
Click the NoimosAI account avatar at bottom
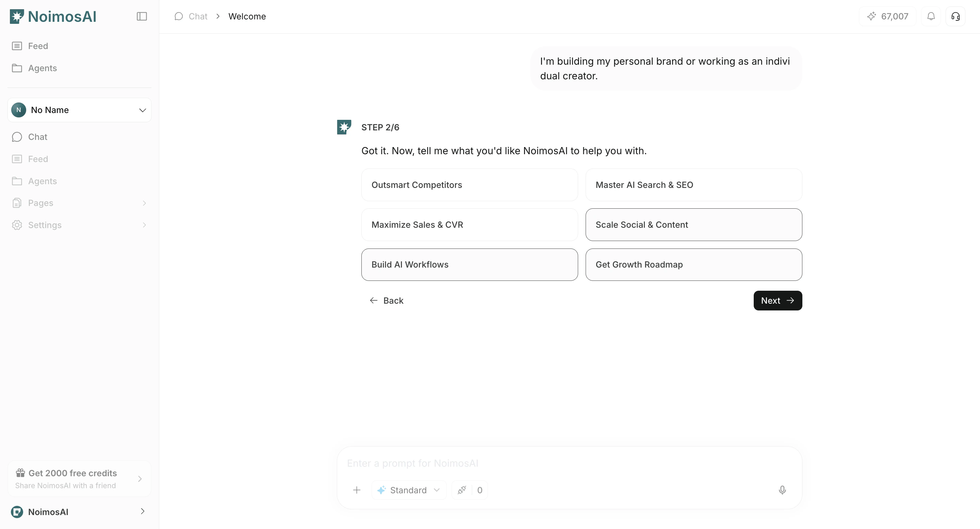(17, 512)
